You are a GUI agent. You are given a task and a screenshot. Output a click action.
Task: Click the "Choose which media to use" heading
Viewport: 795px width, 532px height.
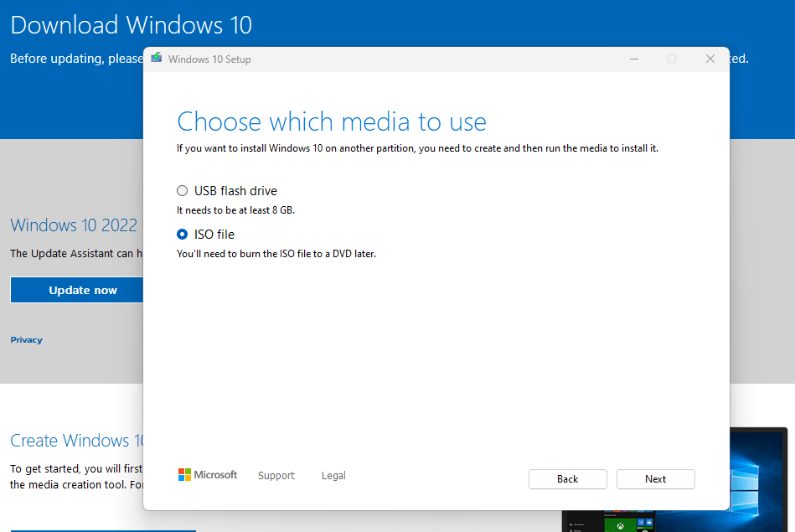tap(332, 121)
